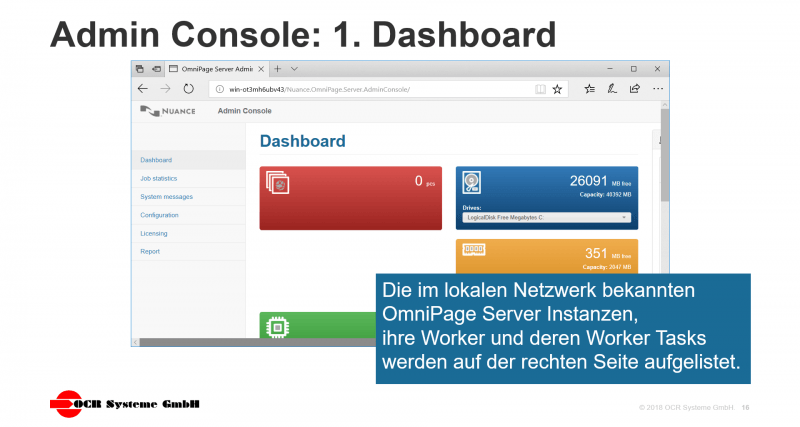
Task: Click the 0 pcs jobs value
Action: point(424,181)
